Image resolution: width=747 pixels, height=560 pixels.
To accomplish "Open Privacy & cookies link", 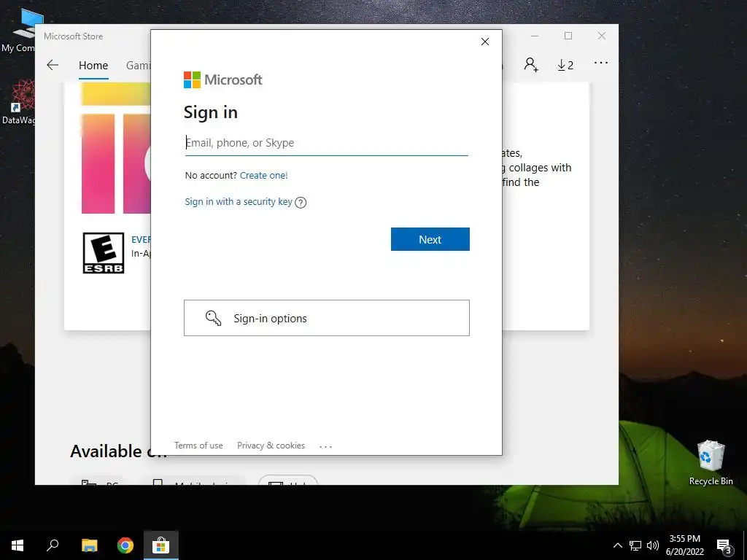I will point(271,446).
